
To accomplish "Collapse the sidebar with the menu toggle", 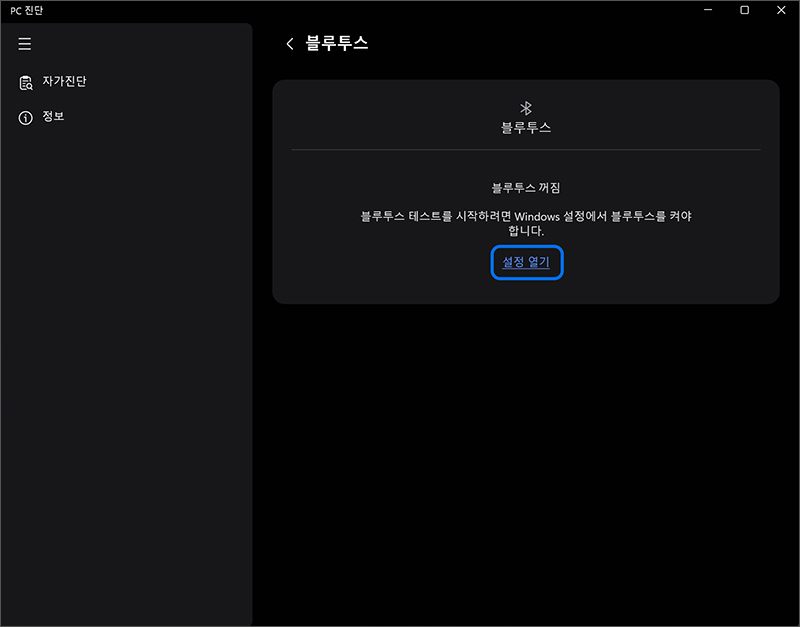I will tap(24, 44).
